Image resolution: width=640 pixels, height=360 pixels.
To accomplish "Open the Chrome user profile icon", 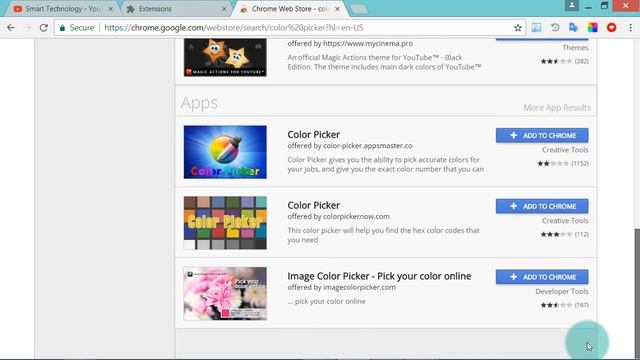I will tap(571, 5).
